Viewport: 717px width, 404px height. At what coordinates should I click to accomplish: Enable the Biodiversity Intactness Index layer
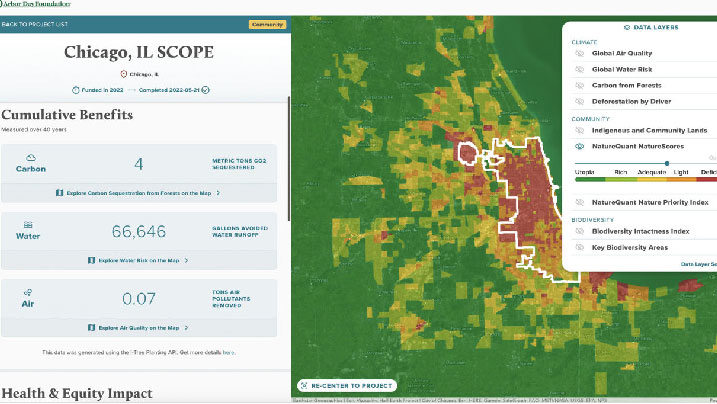click(x=579, y=231)
